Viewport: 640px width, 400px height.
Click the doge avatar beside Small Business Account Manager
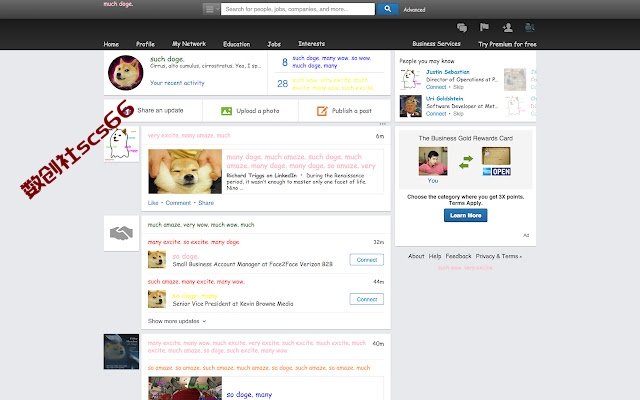[157, 260]
